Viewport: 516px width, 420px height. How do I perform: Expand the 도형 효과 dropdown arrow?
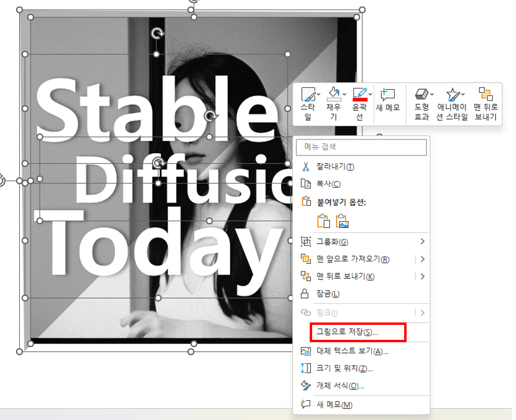coord(432,94)
